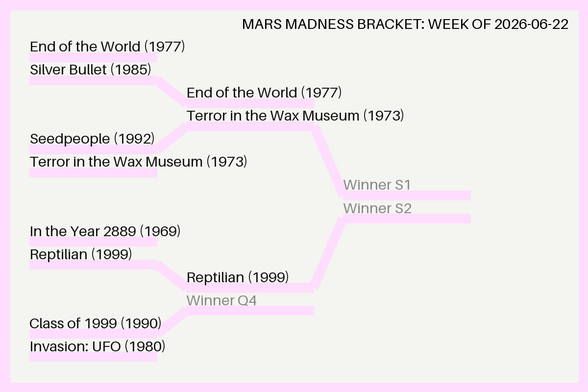
Task: Click the pink bar under Invasion: UFO
Action: click(x=93, y=357)
